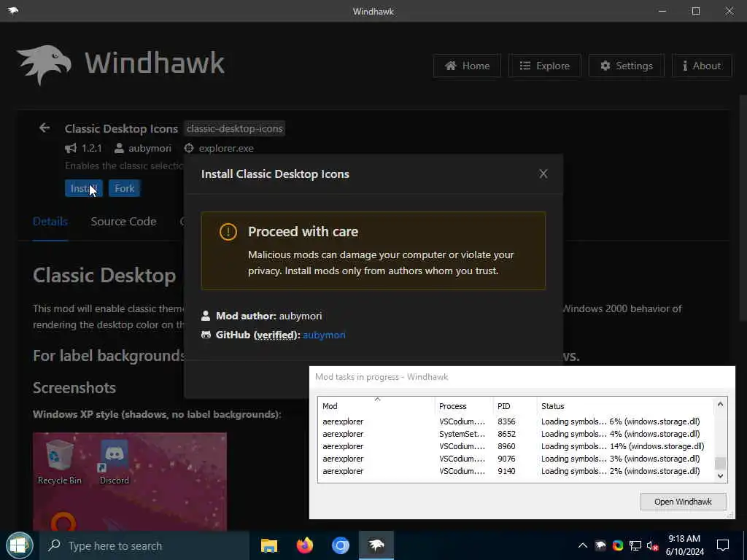Click the Windhawk hawk logo
This screenshot has height=560, width=747.
44,65
